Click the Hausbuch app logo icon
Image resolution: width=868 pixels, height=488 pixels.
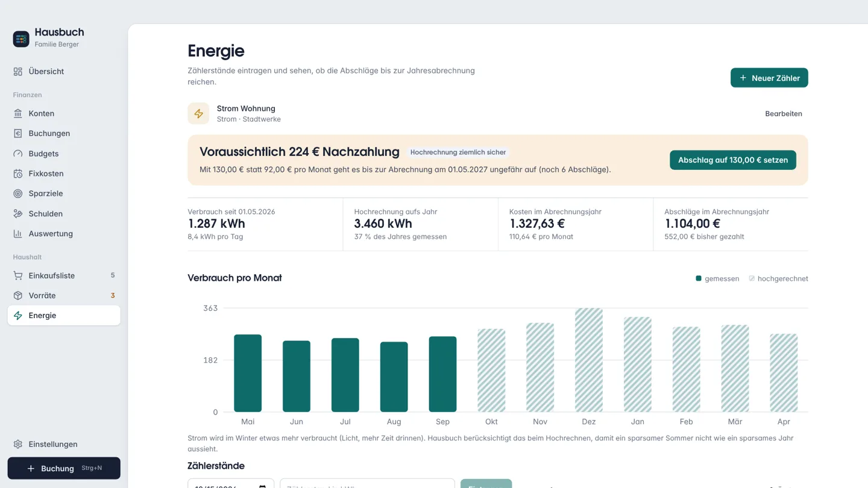click(21, 39)
